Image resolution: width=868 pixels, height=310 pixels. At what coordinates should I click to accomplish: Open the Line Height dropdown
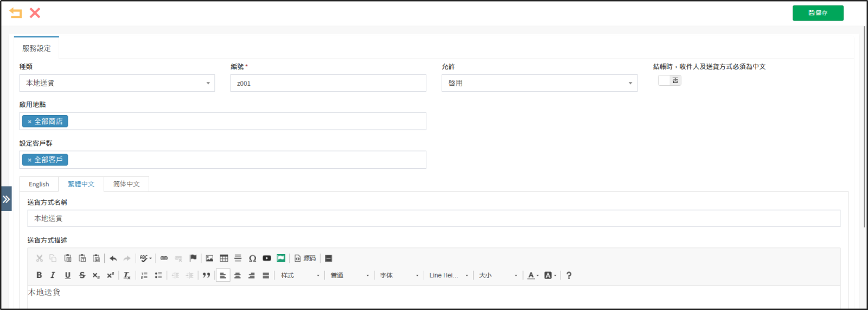449,275
